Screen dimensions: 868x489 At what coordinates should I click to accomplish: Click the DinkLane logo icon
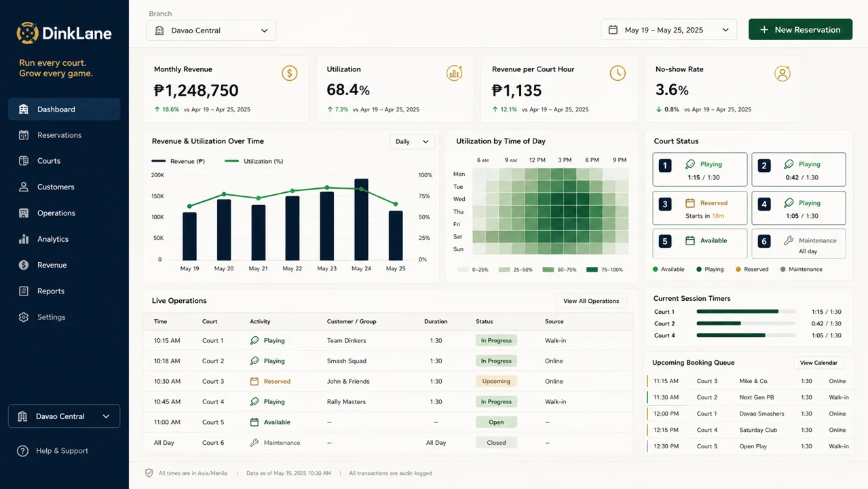click(x=27, y=33)
